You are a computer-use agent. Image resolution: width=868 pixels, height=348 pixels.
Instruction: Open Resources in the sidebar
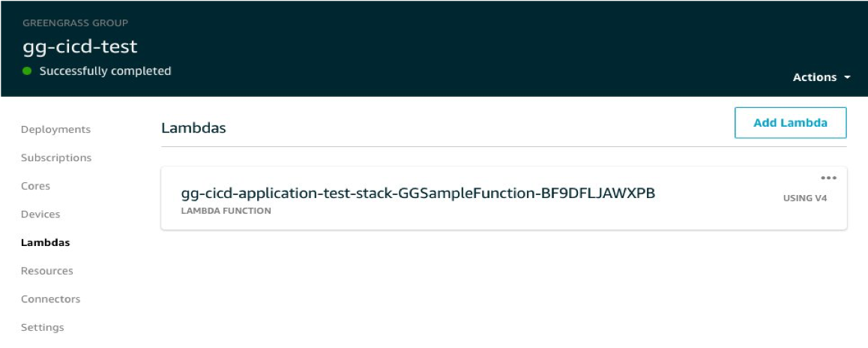47,271
